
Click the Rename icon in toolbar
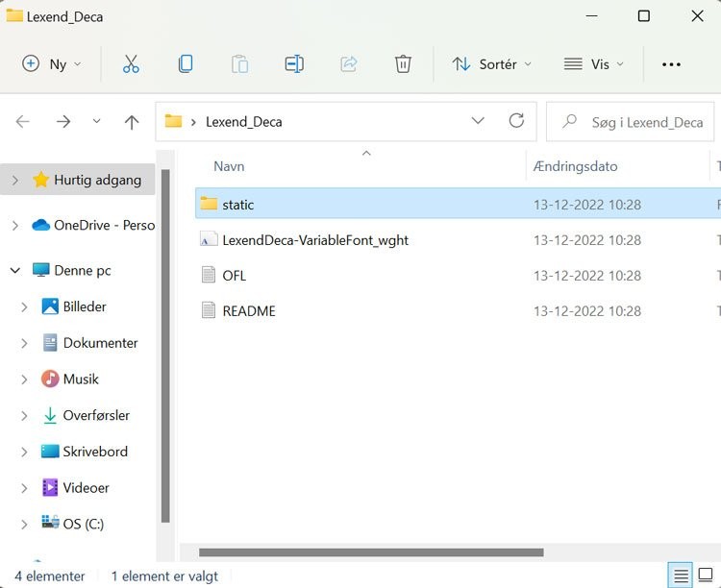(x=294, y=64)
